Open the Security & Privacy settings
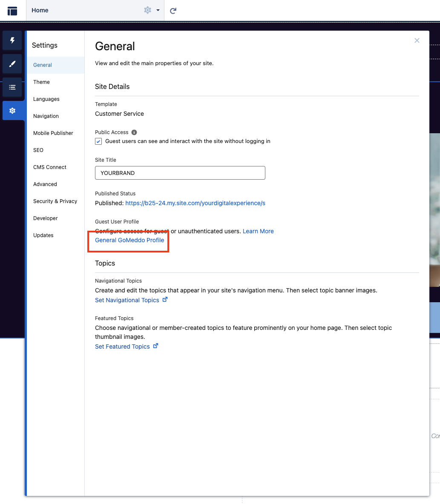 click(55, 201)
